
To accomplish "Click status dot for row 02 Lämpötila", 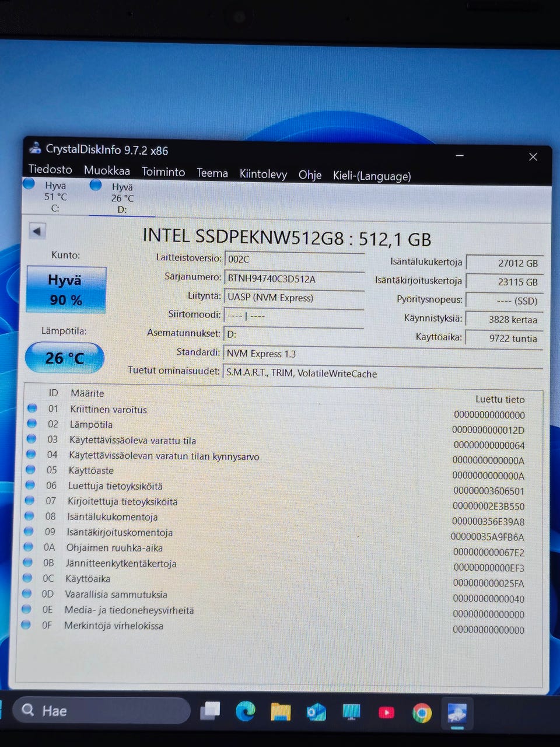I will click(x=32, y=423).
